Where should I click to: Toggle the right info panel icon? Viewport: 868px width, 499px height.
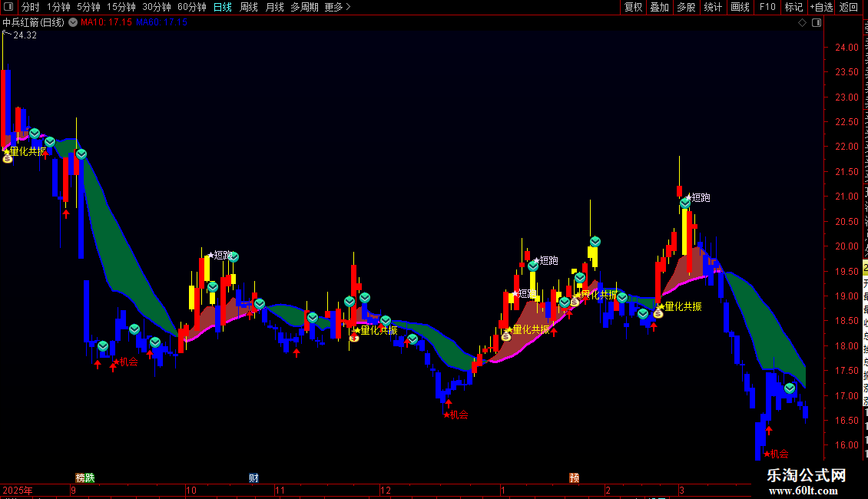pyautogui.click(x=817, y=23)
